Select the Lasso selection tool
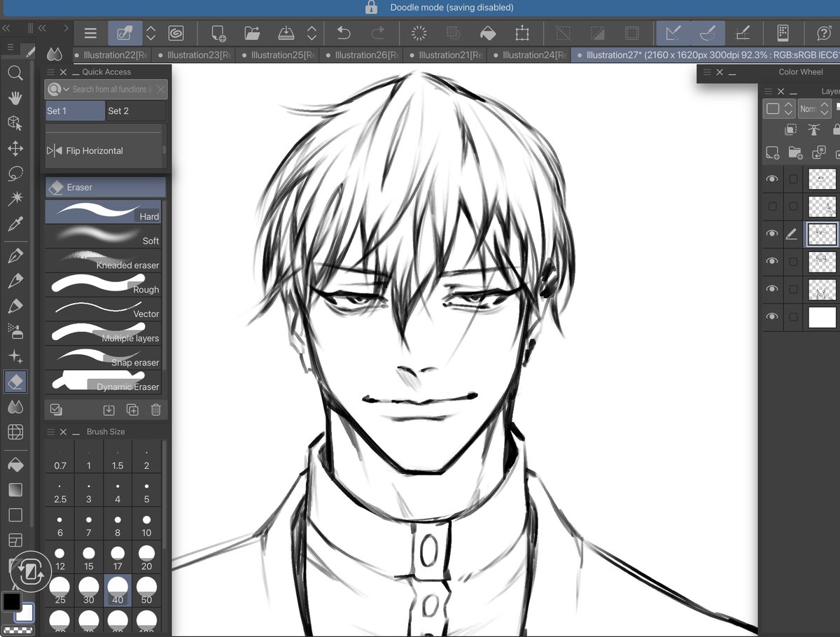This screenshot has height=637, width=840. pyautogui.click(x=15, y=174)
